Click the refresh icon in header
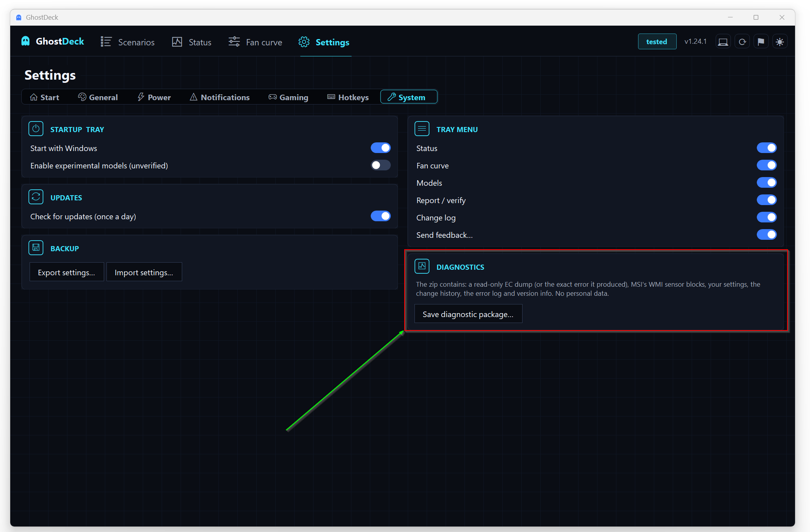The height and width of the screenshot is (532, 810). tap(742, 42)
